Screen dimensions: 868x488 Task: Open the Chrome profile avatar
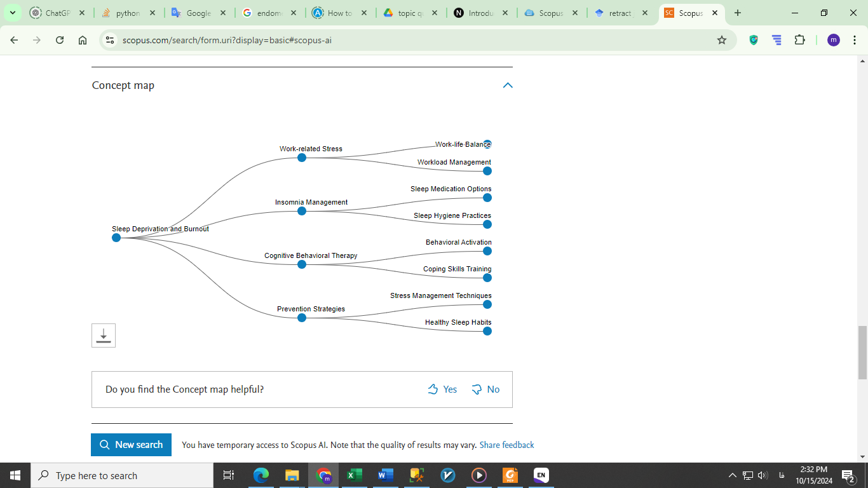[834, 40]
